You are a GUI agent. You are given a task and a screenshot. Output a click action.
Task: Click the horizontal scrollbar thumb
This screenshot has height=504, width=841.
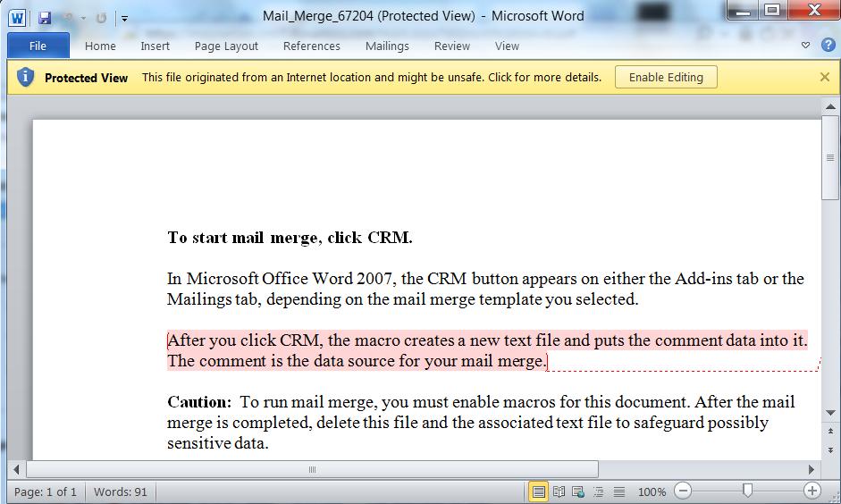pyautogui.click(x=312, y=470)
